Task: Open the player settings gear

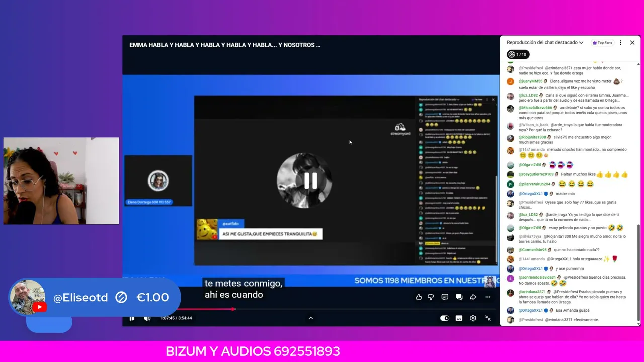Action: (x=473, y=318)
